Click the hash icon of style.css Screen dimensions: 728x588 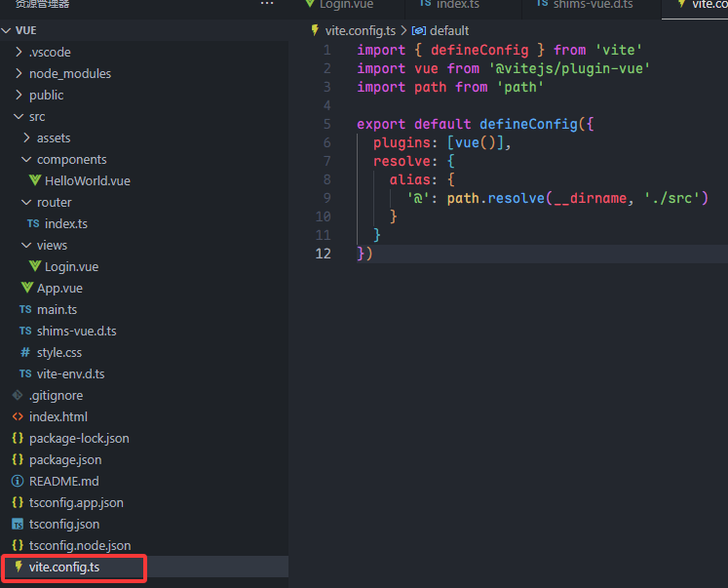click(x=25, y=352)
